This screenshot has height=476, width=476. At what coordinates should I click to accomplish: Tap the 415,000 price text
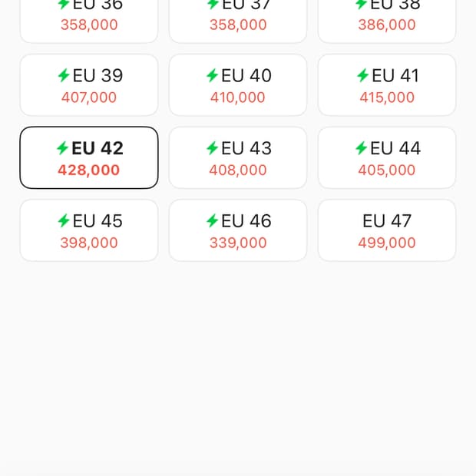pos(387,98)
